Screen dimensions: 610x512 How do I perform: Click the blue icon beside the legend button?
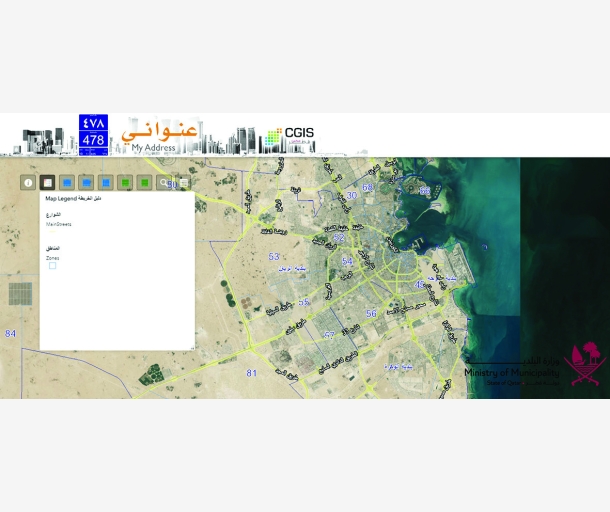pos(67,182)
